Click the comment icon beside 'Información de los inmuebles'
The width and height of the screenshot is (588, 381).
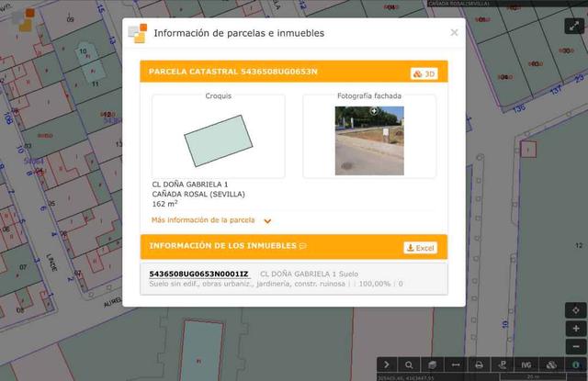pos(303,247)
